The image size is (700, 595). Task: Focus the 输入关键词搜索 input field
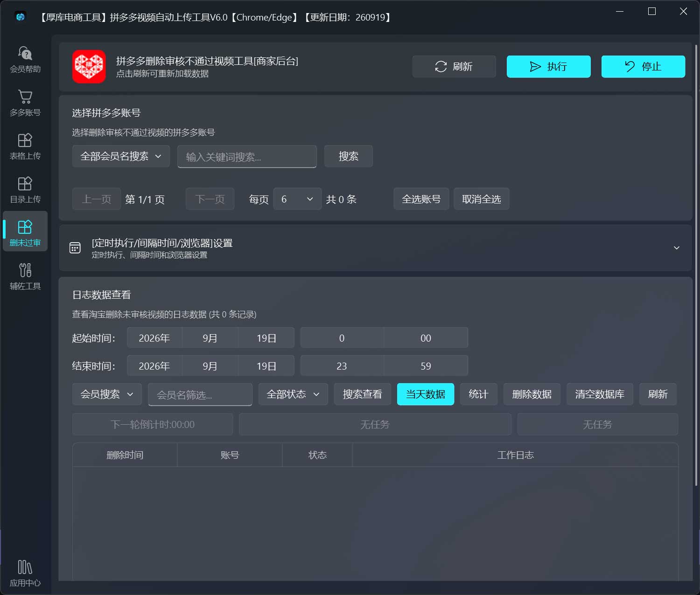click(x=247, y=156)
